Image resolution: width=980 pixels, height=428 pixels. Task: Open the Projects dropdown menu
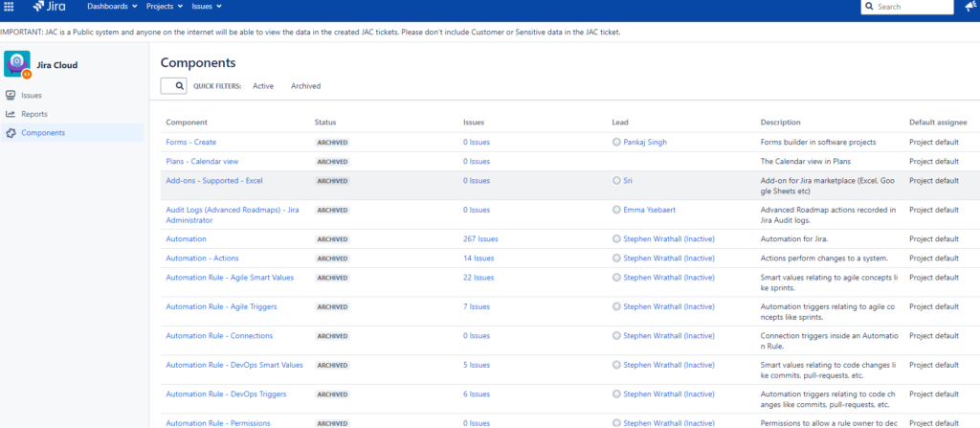tap(165, 7)
